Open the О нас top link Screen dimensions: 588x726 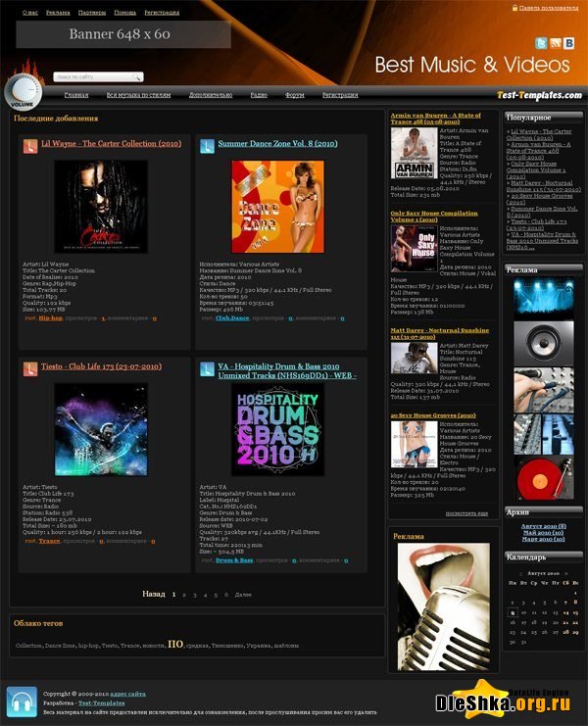click(30, 13)
